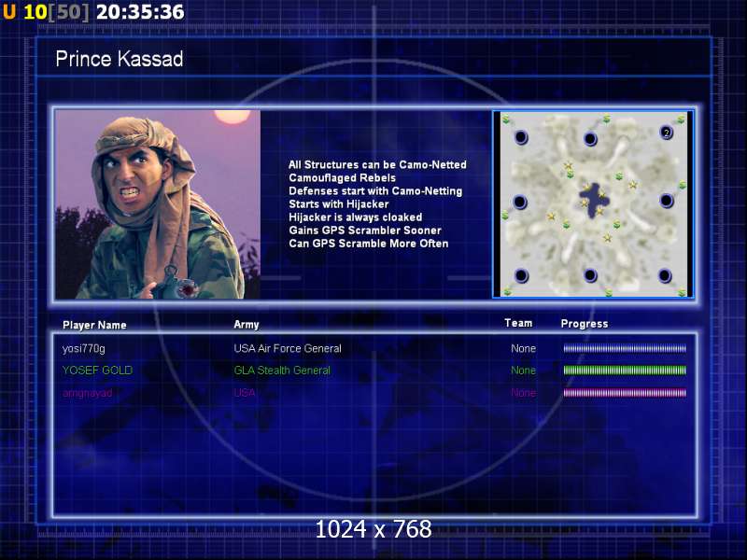Click 'All Structures can be Camo-Netted' line
This screenshot has width=747, height=560.
click(378, 165)
